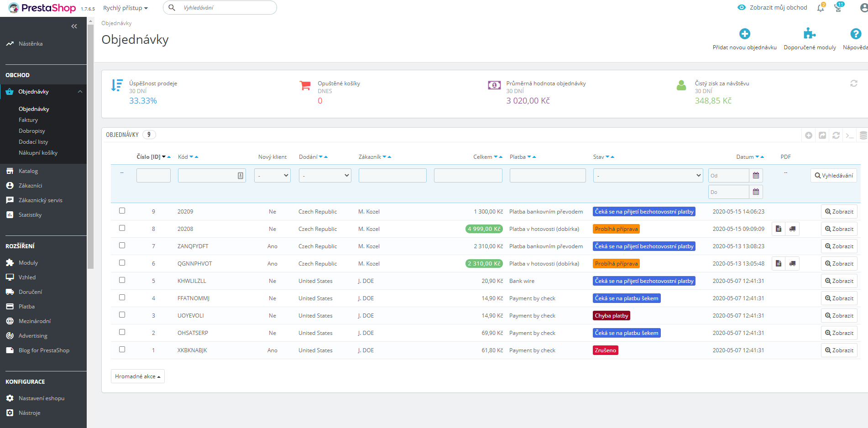
Task: Select checkbox for order 20209
Action: [122, 211]
